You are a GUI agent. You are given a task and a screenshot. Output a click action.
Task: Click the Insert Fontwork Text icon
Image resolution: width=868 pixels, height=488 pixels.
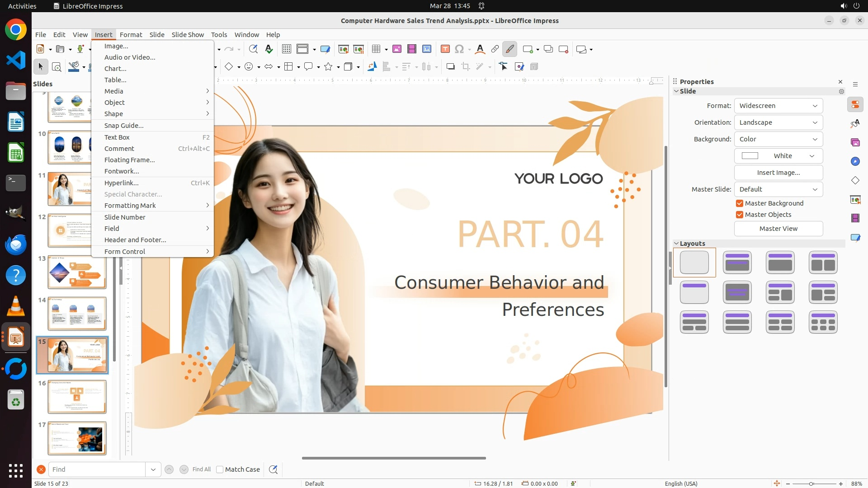tap(480, 49)
